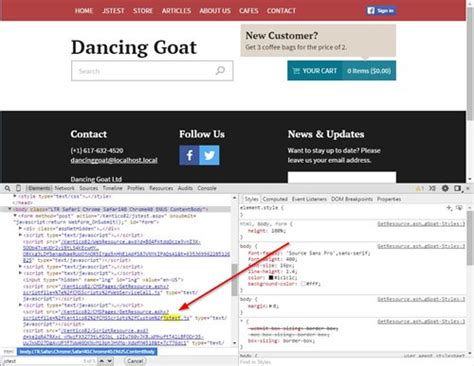Open the ABOUT US menu item
474x366 pixels.
click(x=215, y=11)
